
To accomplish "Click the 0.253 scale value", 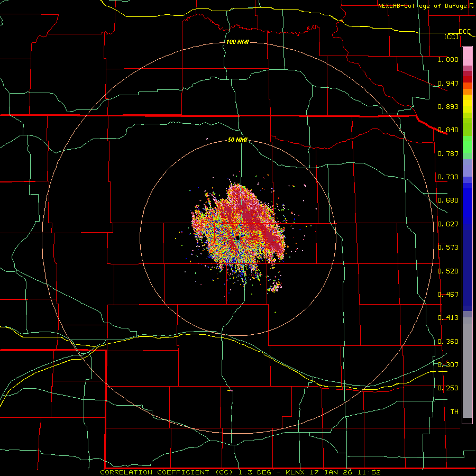I will (448, 388).
